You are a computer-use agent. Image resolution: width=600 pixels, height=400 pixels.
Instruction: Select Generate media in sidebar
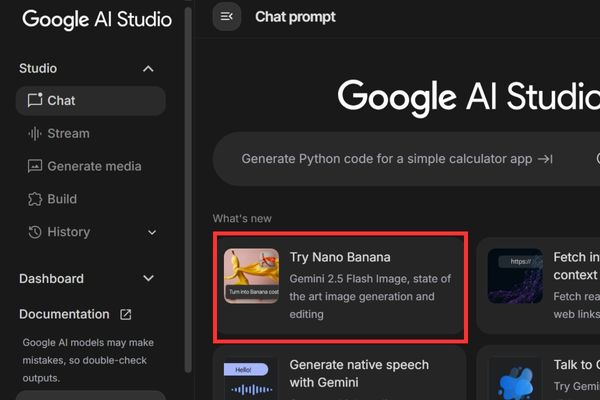94,166
